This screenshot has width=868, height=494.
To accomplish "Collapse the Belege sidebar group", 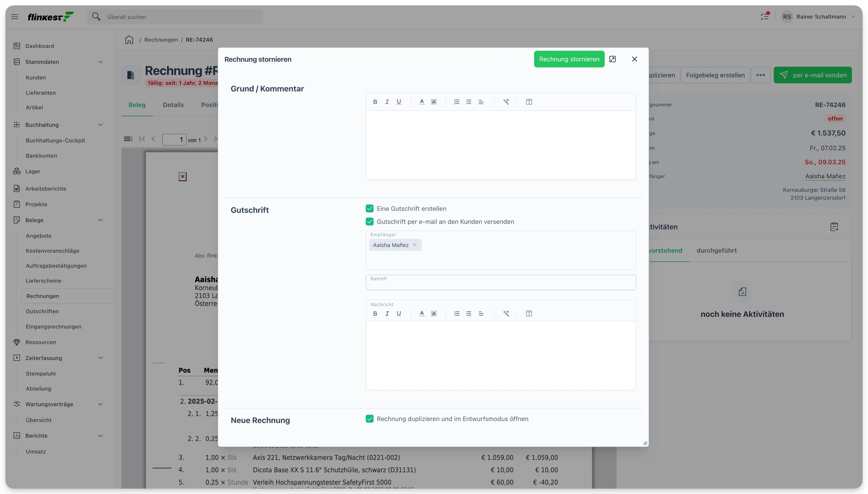I will click(x=100, y=220).
